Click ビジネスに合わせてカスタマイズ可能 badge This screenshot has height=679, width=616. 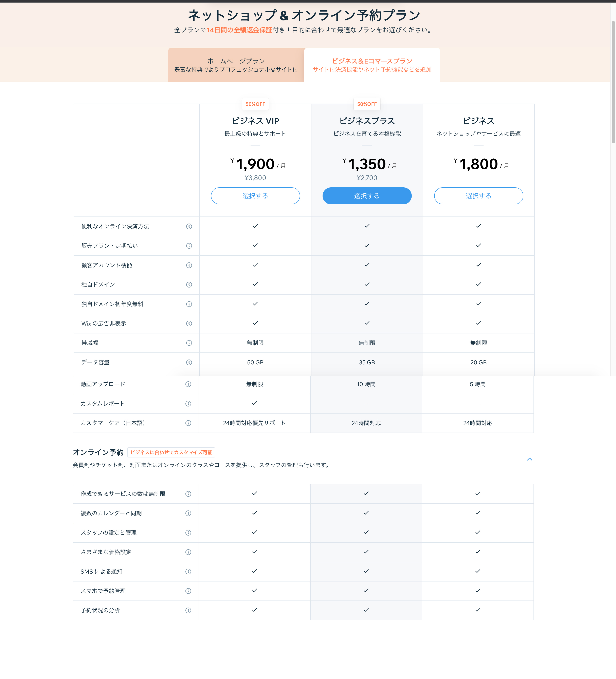click(x=171, y=452)
